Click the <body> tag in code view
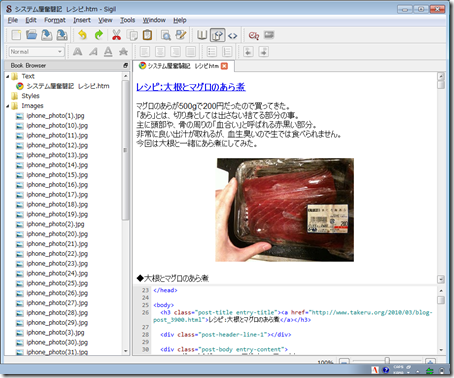This screenshot has height=378, width=454. pos(163,305)
